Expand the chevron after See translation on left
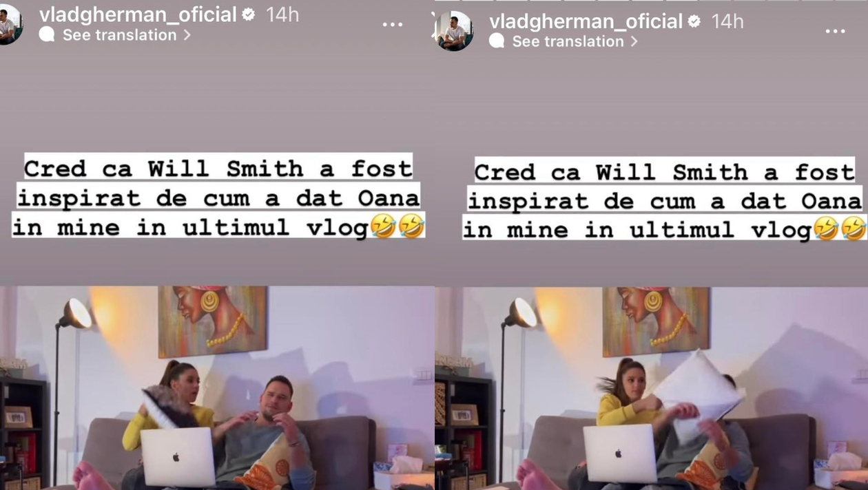This screenshot has height=490, width=868. (187, 35)
